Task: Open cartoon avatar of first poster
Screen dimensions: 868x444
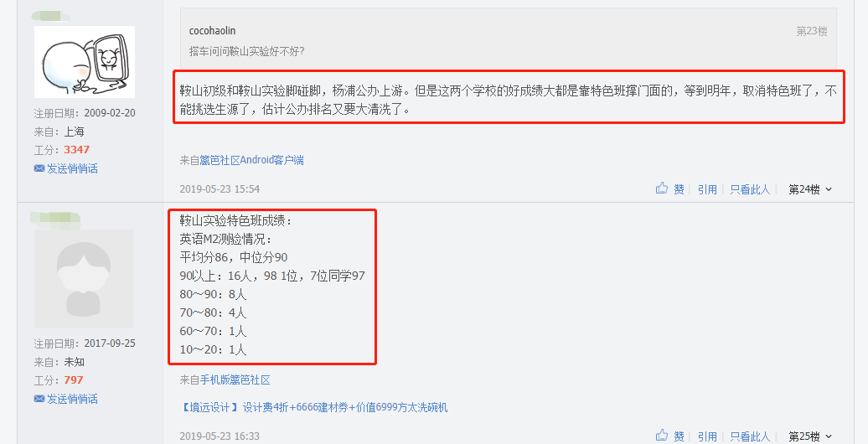Action: click(84, 62)
